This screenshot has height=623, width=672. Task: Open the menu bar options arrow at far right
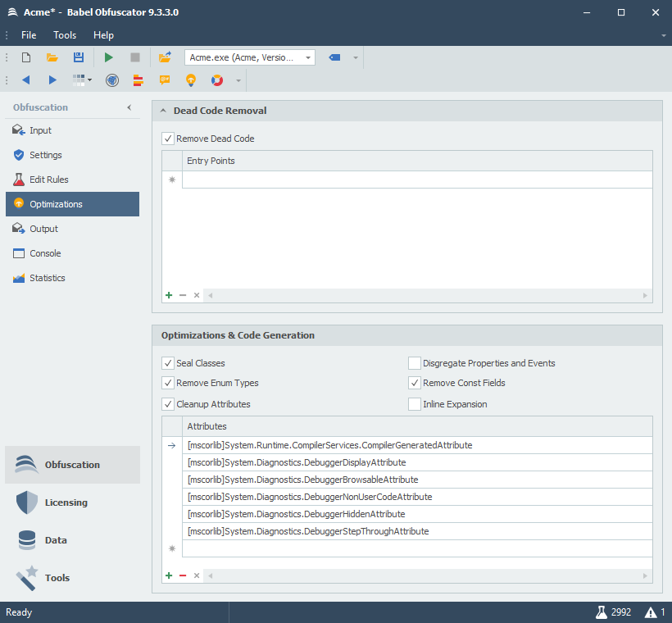pos(664,35)
